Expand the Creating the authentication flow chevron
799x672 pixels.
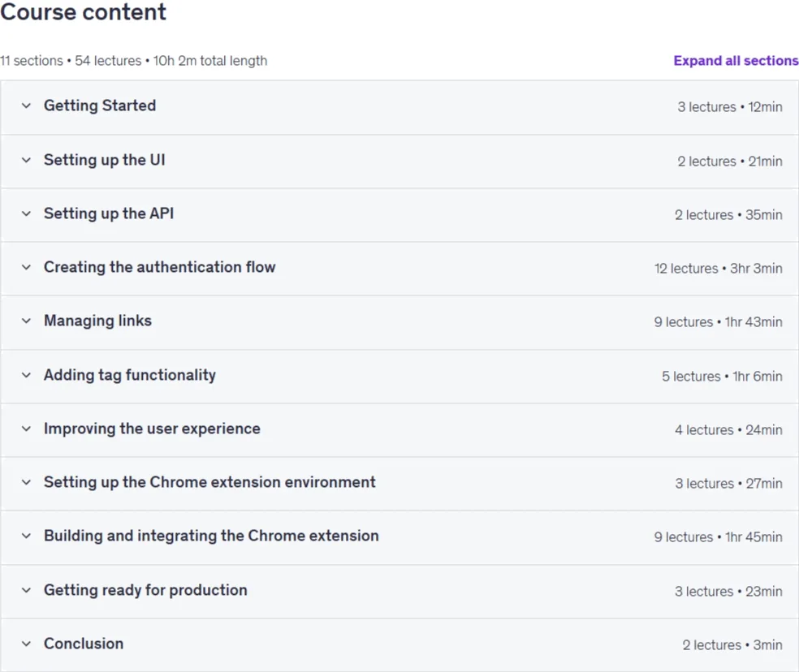tap(26, 267)
